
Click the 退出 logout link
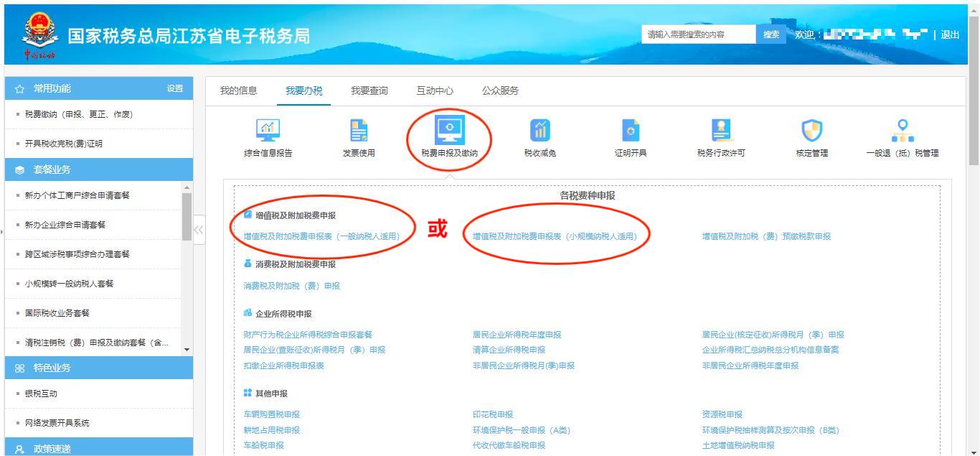(x=950, y=34)
